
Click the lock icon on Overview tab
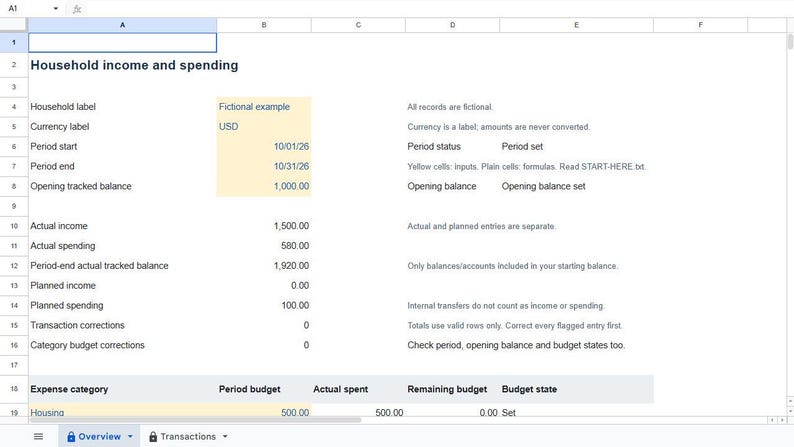click(x=71, y=436)
